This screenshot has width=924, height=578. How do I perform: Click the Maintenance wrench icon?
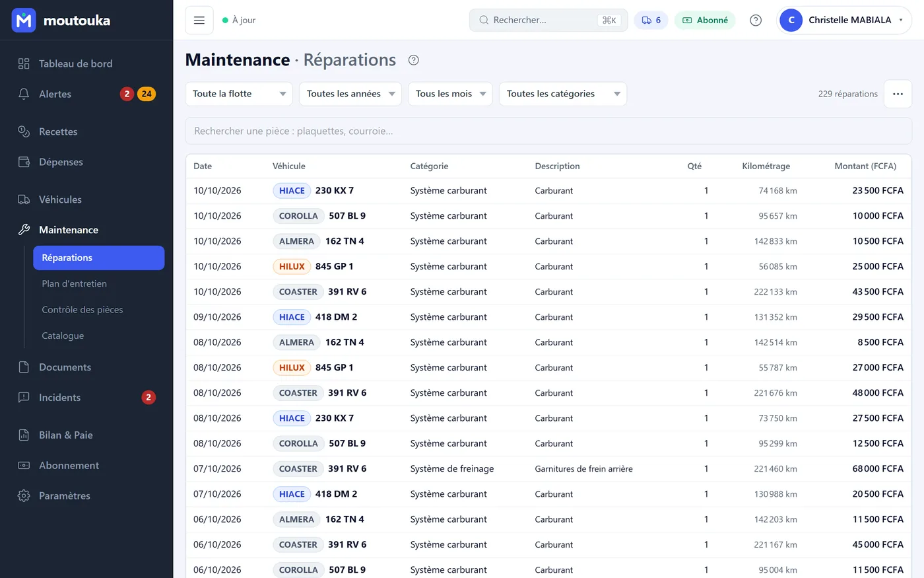pyautogui.click(x=24, y=230)
